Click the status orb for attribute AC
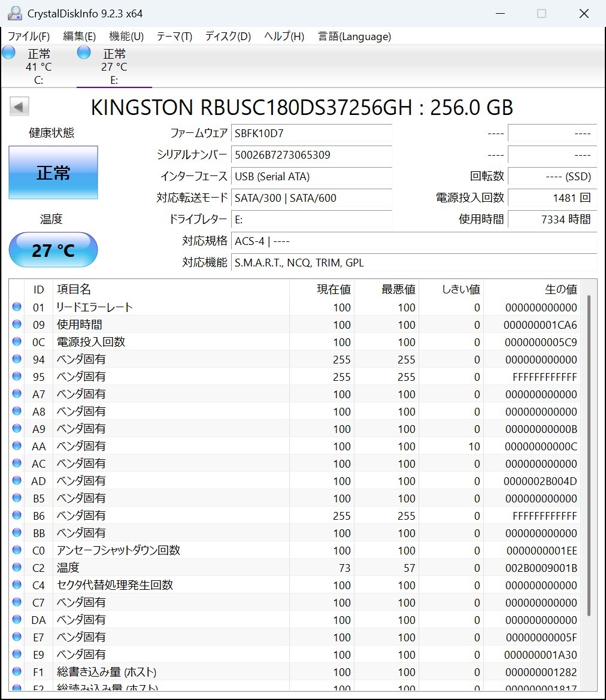 17,463
